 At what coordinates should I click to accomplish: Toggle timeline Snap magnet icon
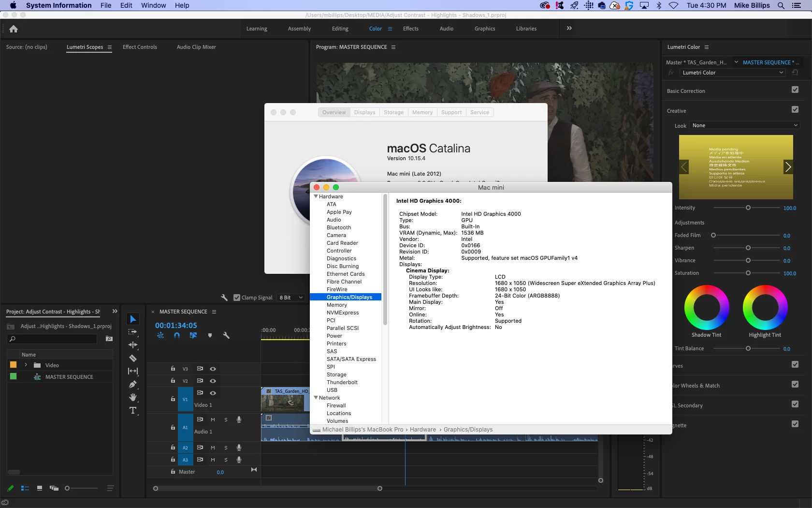tap(177, 335)
